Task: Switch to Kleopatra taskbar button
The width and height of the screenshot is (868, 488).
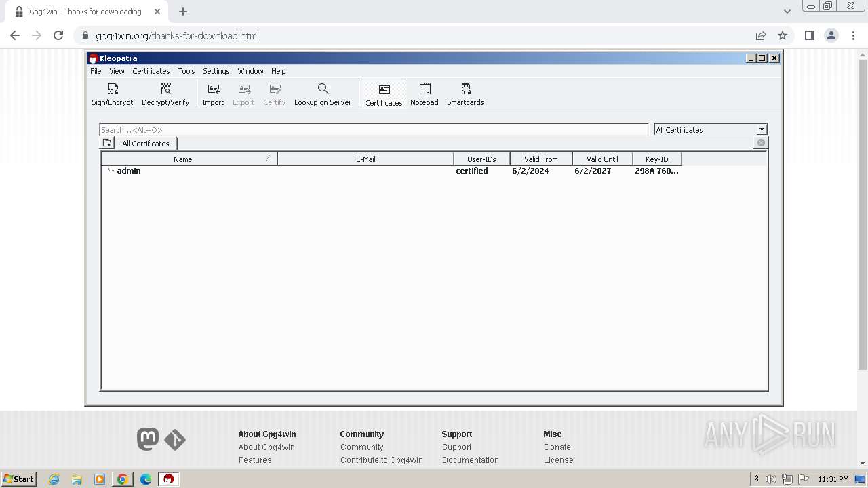Action: coord(168,479)
